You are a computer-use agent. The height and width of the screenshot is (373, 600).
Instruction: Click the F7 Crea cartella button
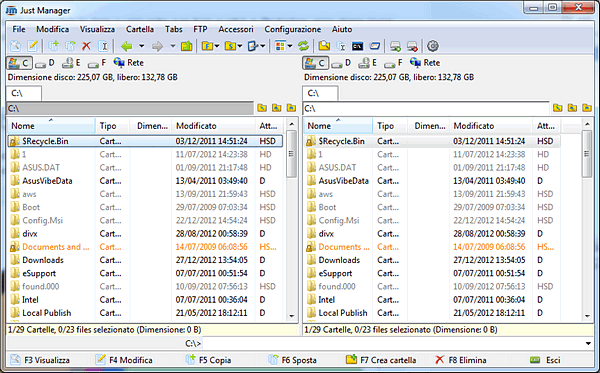coord(381,360)
